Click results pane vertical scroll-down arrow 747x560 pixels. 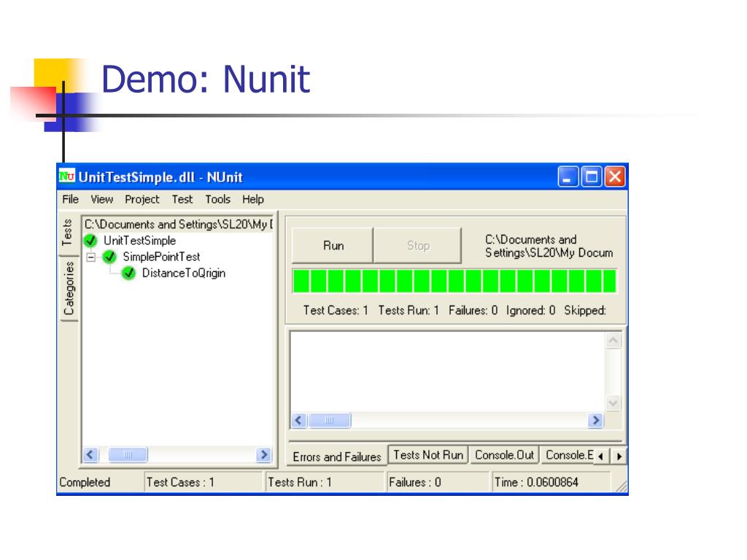pos(613,402)
